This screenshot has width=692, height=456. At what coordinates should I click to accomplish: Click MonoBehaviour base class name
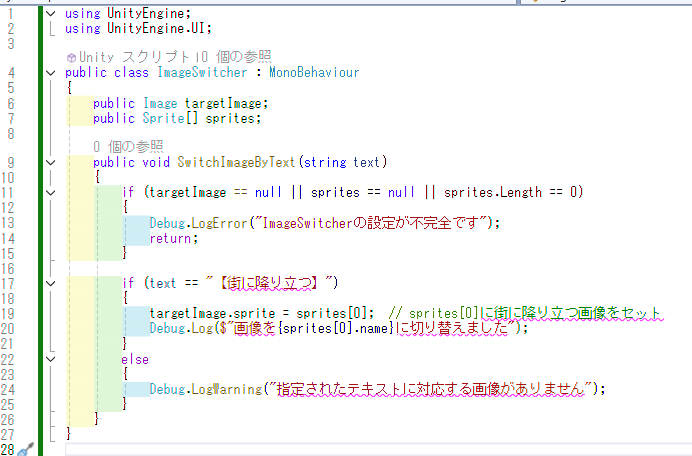click(314, 72)
